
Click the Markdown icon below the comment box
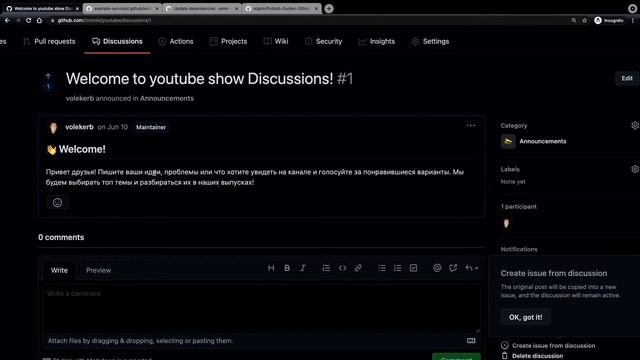tap(471, 340)
